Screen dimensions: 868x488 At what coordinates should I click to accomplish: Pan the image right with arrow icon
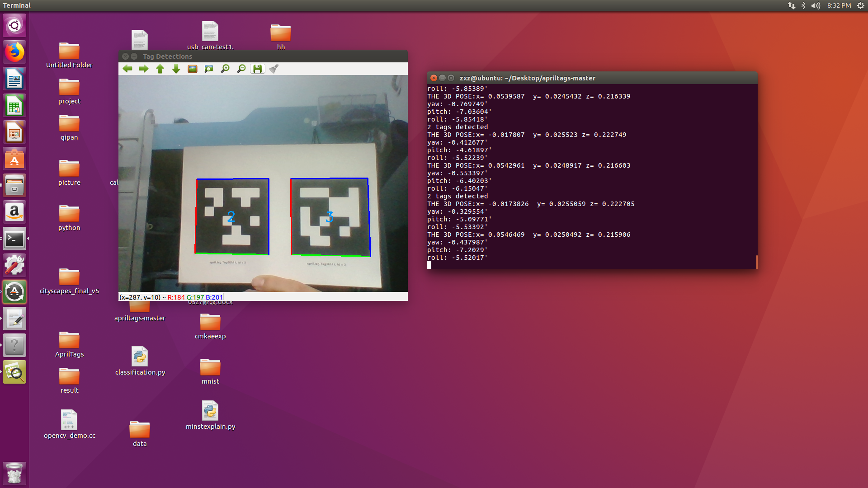point(144,69)
